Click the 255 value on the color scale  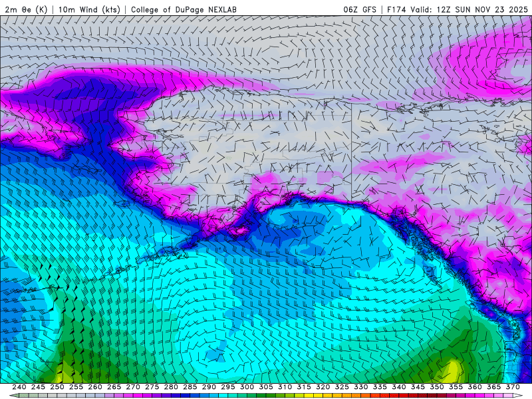point(76,387)
